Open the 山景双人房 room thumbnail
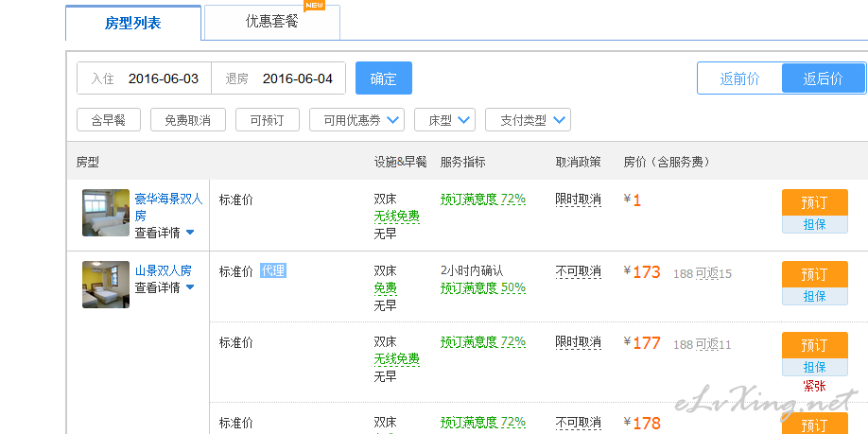This screenshot has width=868, height=434. pyautogui.click(x=106, y=285)
